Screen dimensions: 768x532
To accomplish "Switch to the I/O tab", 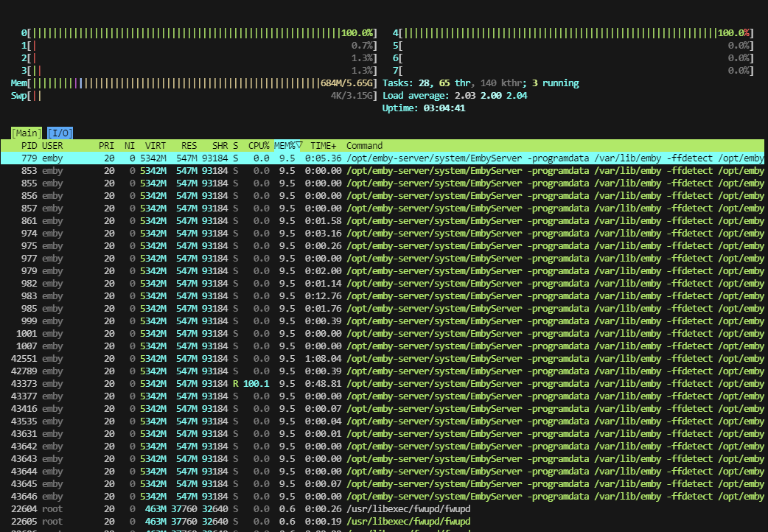I will pyautogui.click(x=60, y=133).
